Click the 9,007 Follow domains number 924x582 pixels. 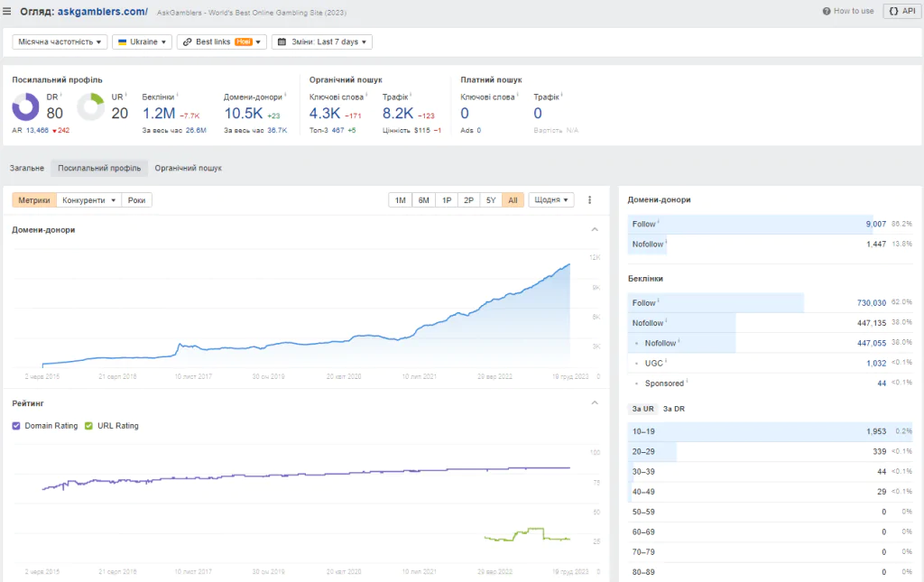point(875,224)
